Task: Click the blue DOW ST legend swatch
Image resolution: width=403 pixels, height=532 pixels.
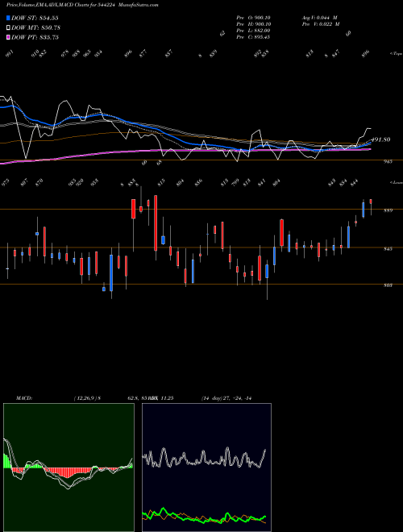Action: coord(9,18)
